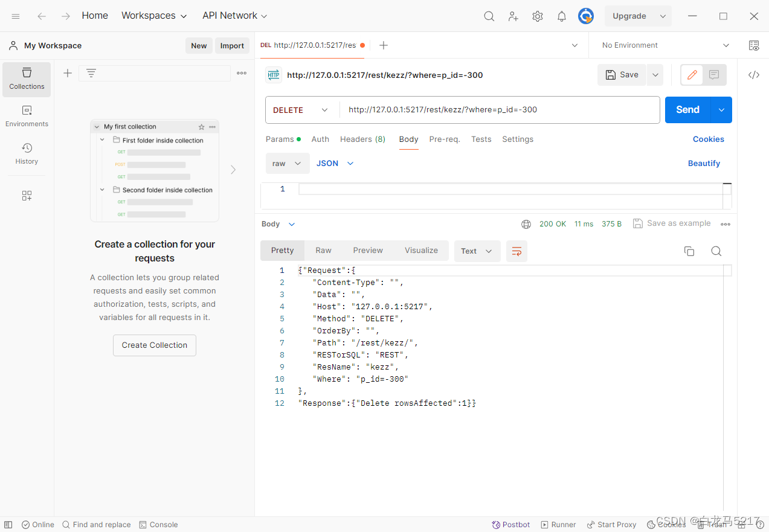Open the Workspaces dropdown
The height and width of the screenshot is (532, 769).
[x=154, y=16]
